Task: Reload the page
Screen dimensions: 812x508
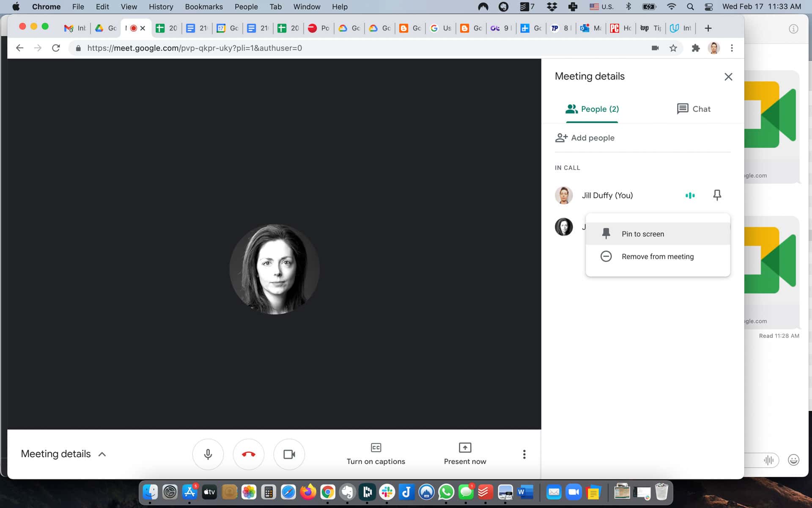Action: (56, 48)
